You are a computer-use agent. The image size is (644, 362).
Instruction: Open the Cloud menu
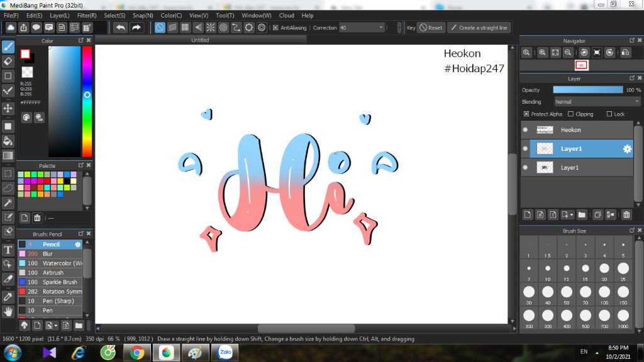coord(286,16)
